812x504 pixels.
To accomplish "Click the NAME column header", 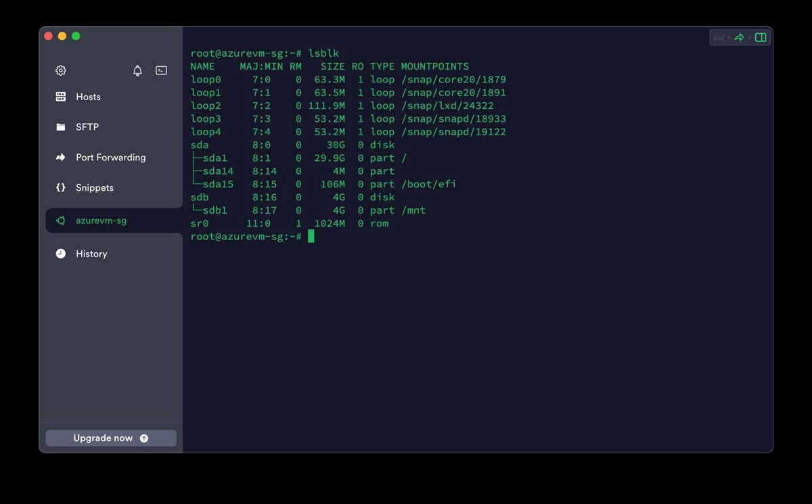I will tap(202, 66).
